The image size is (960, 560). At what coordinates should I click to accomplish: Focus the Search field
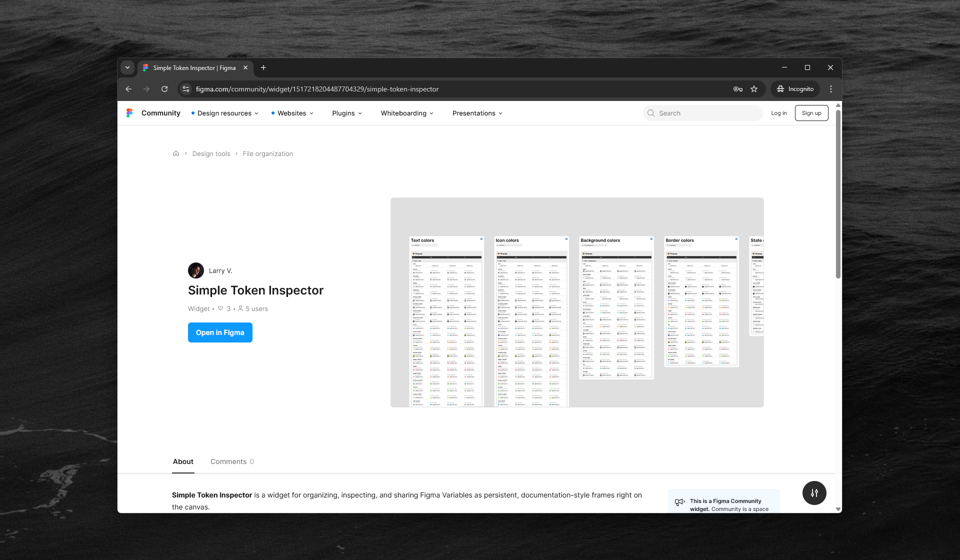[x=702, y=113]
